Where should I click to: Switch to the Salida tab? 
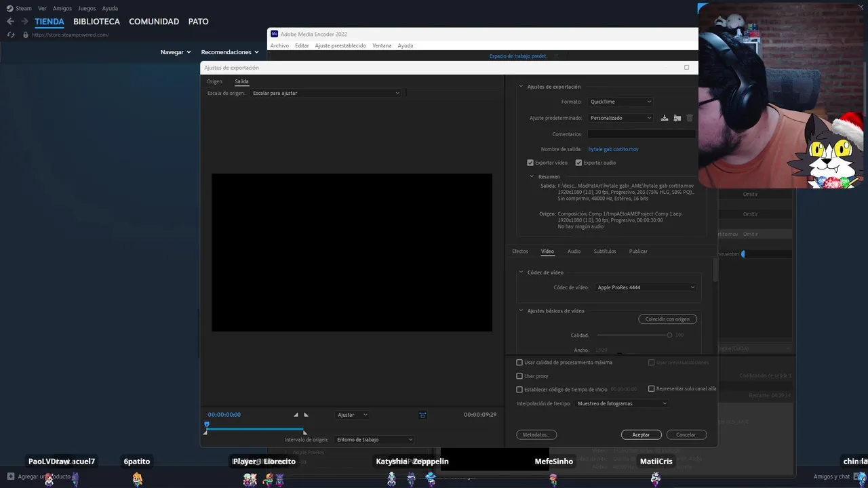click(241, 81)
